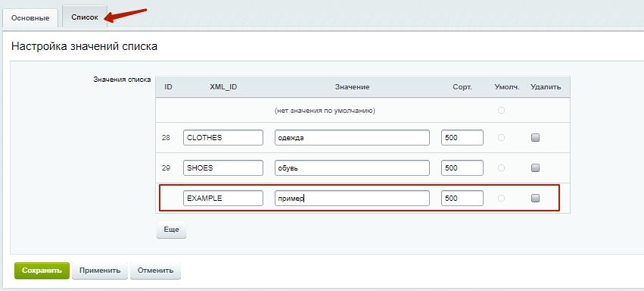The height and width of the screenshot is (291, 644).
Task: Click the XML_ID column header
Action: point(223,87)
